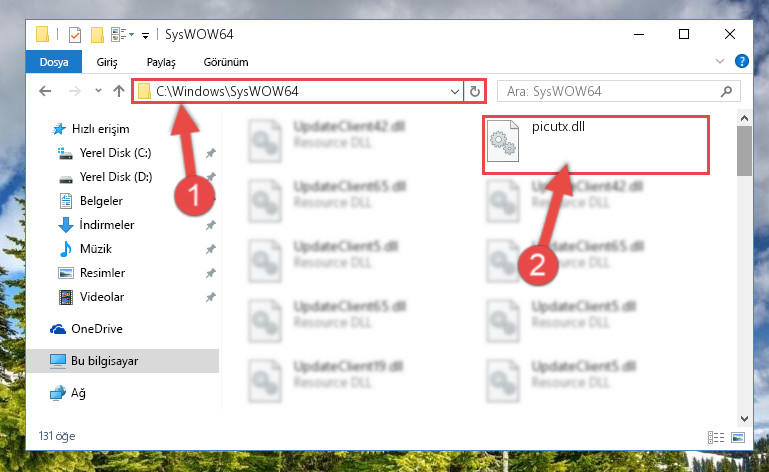Viewport: 769px width, 472px height.
Task: Navigate up one folder level with up arrow
Action: 119,91
